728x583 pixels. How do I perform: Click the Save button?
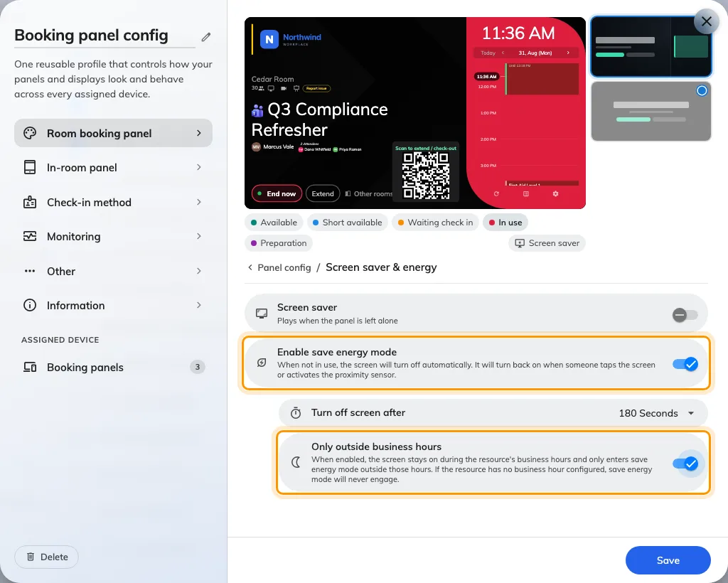pos(668,560)
